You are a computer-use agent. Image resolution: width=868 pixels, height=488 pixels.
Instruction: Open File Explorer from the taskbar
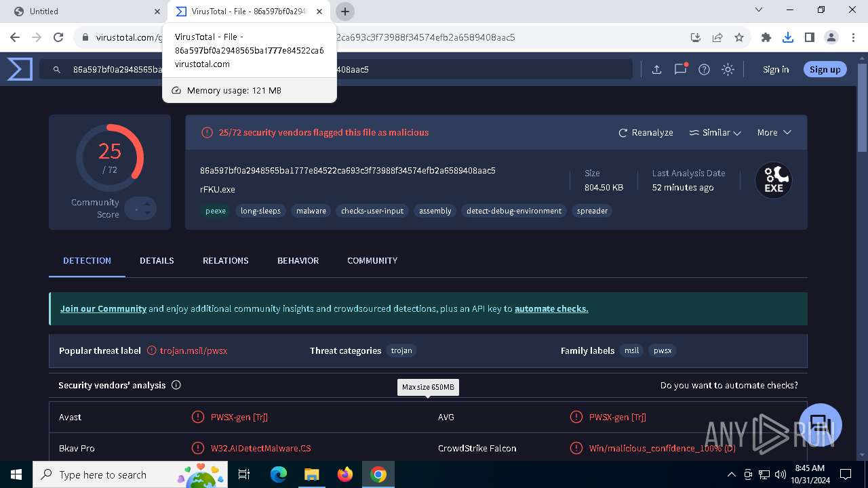click(311, 474)
